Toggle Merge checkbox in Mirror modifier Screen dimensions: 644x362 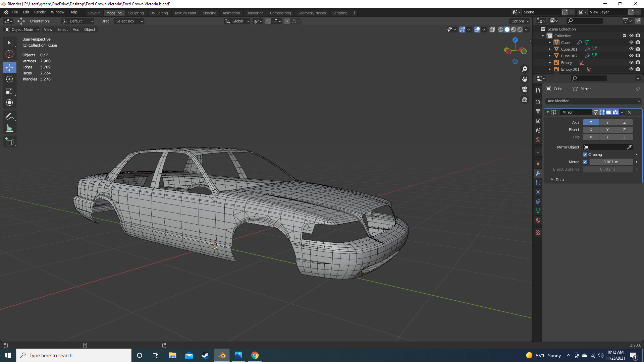[x=585, y=162]
